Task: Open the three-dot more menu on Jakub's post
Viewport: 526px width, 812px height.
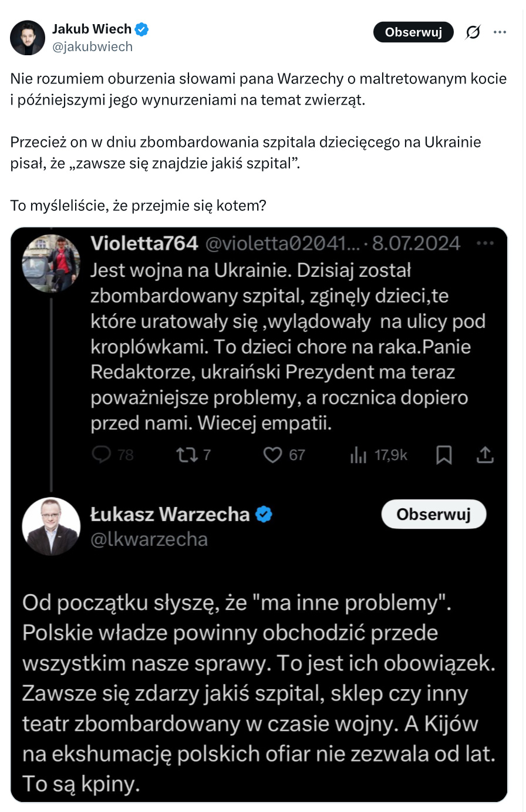Action: (500, 32)
